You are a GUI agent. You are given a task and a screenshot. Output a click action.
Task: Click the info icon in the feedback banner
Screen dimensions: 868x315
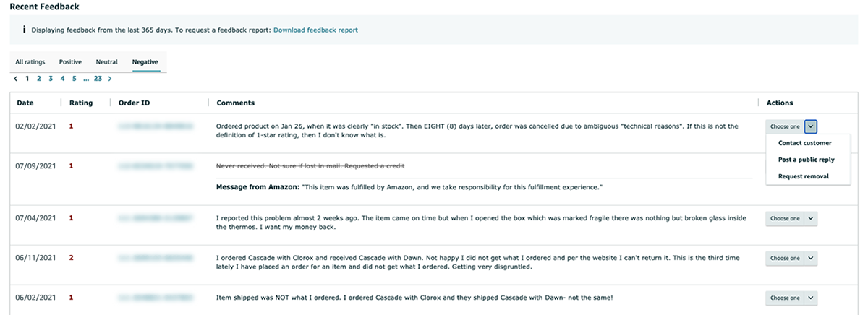(24, 30)
